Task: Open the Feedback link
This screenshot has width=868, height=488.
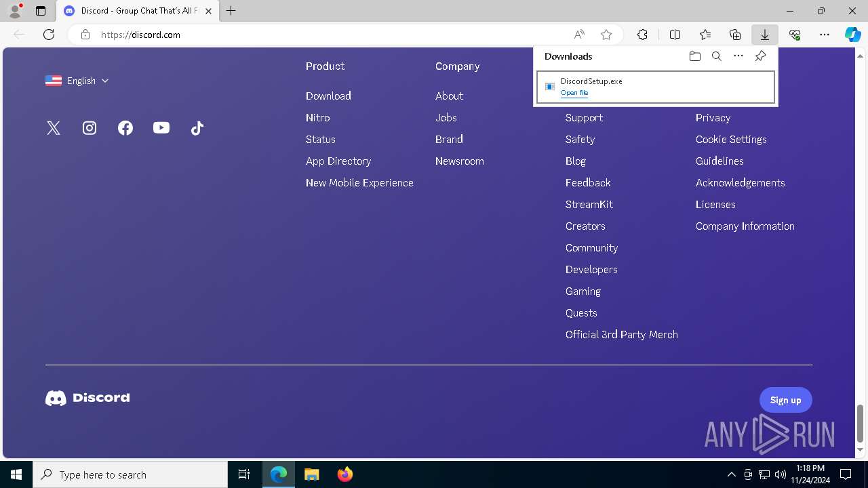Action: click(588, 182)
